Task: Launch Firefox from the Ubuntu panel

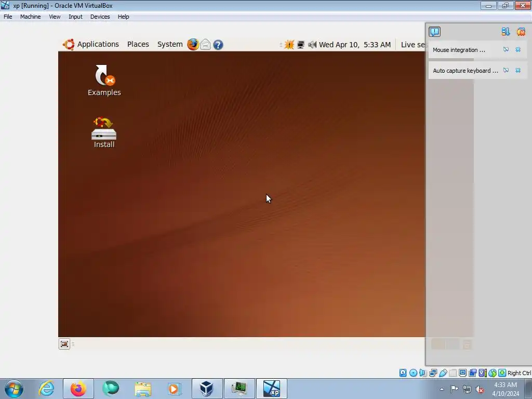Action: (193, 45)
